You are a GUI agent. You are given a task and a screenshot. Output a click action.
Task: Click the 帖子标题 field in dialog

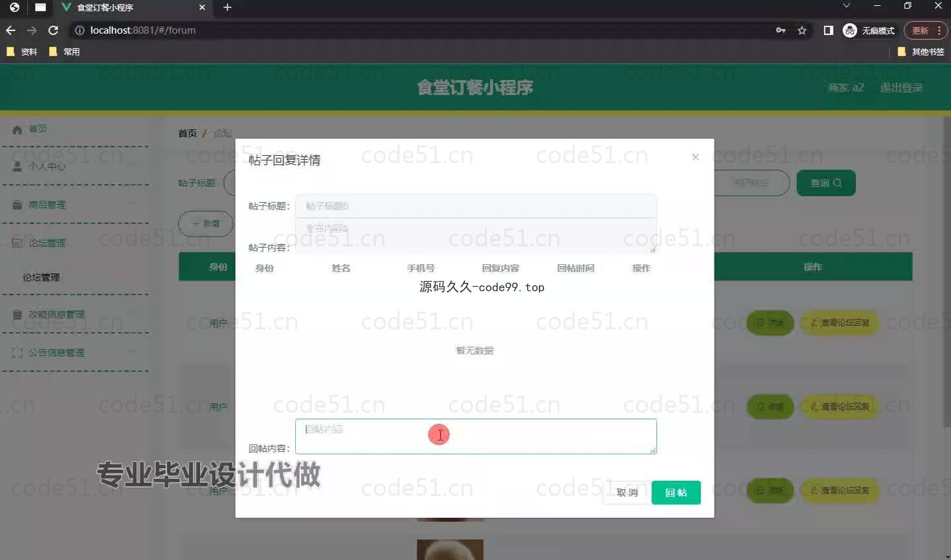click(475, 206)
